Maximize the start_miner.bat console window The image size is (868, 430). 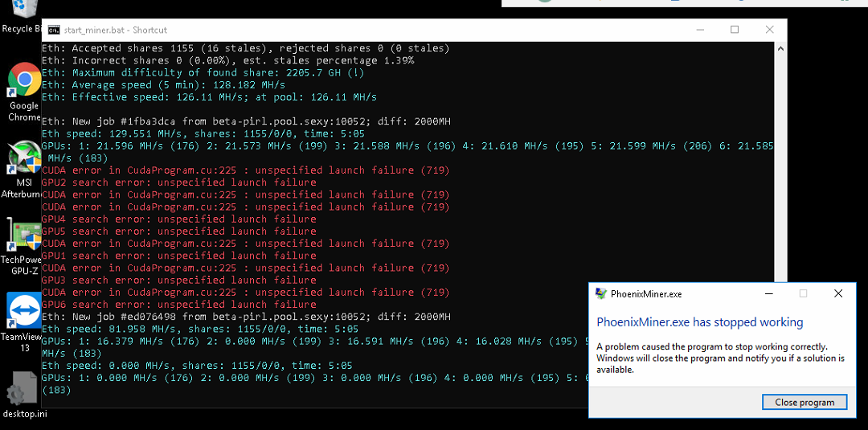735,30
